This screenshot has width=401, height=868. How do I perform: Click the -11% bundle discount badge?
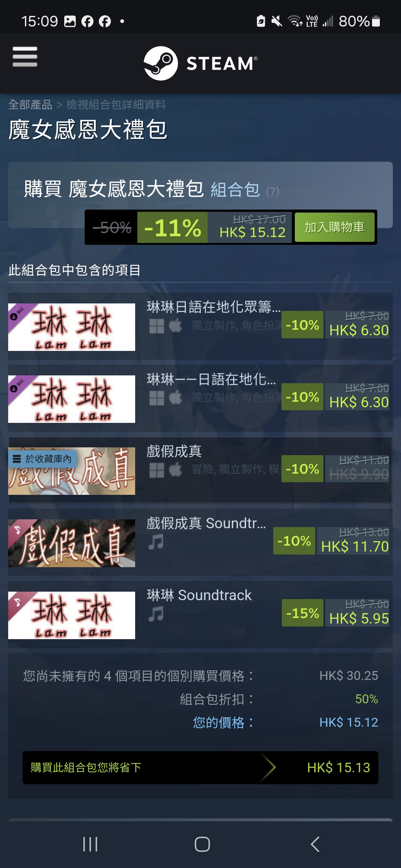coord(172,227)
